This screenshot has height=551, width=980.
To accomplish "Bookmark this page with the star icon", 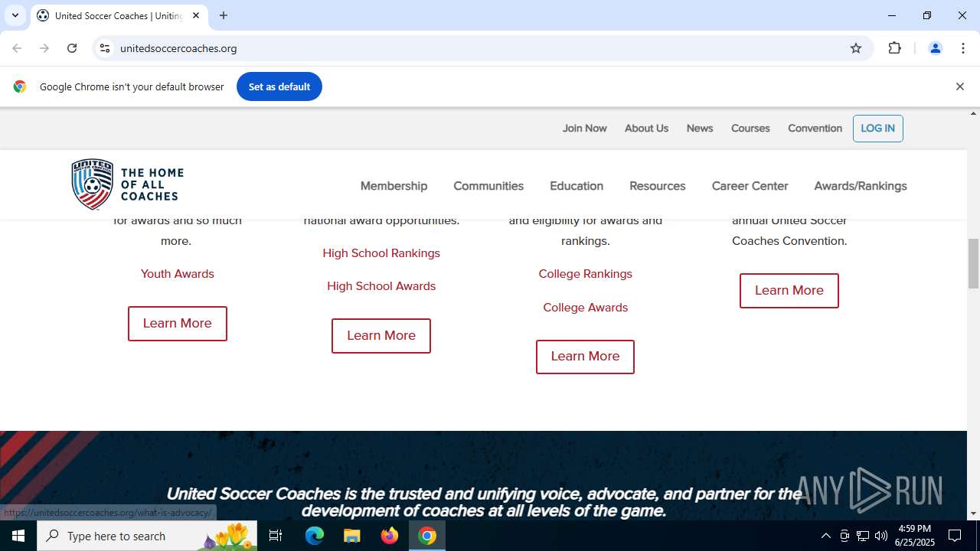I will pos(856,48).
